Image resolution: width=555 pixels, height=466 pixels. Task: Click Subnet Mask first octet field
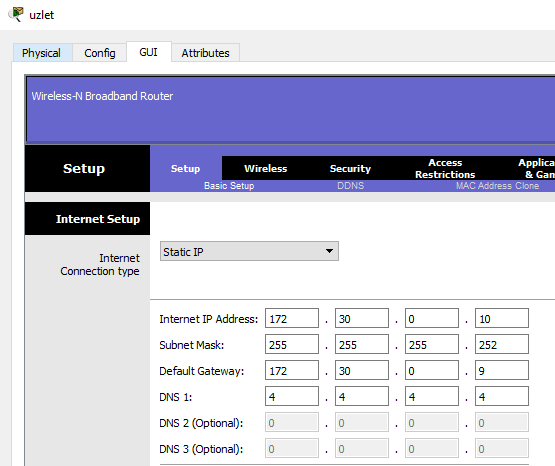pos(292,344)
